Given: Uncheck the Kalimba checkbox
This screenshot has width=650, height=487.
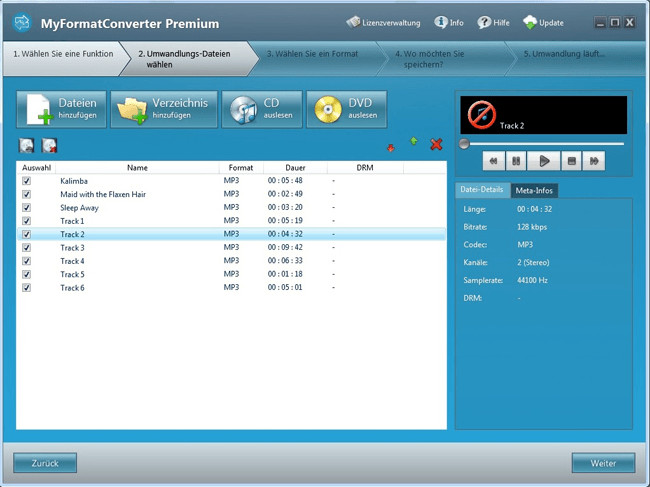Looking at the screenshot, I should pos(27,181).
